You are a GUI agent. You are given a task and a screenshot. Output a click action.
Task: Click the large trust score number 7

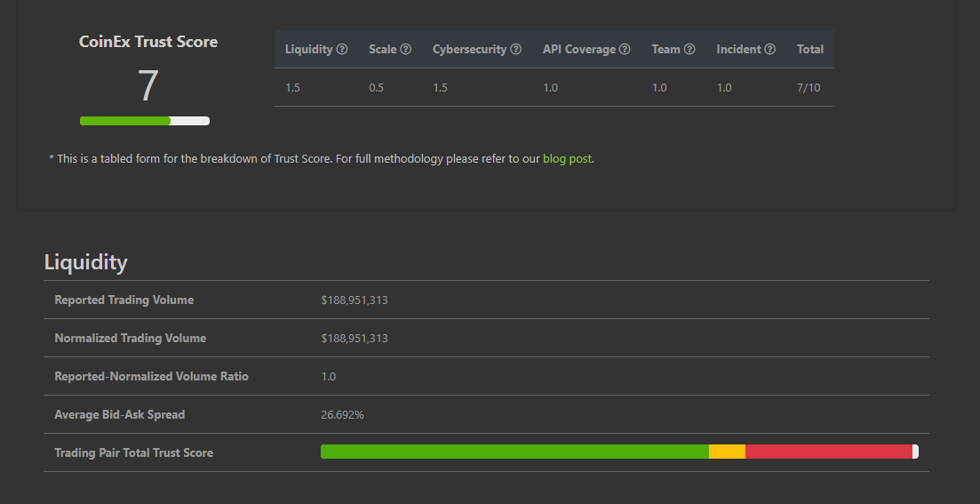coord(147,86)
